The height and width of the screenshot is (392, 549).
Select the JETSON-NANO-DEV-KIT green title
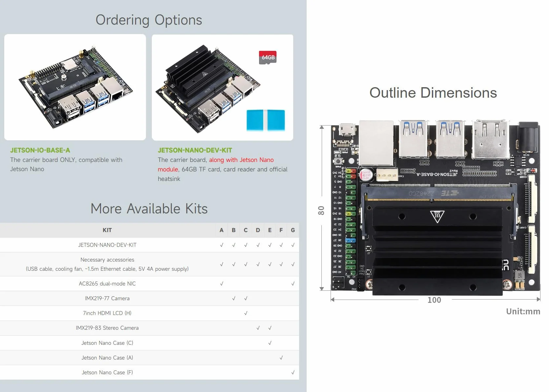(195, 150)
